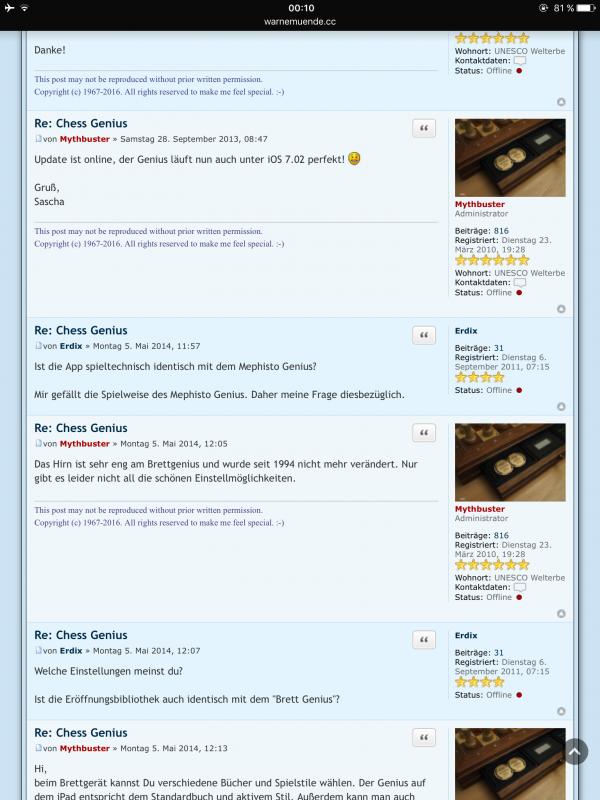Open post title above Erdix's 12:07 entry
This screenshot has height=800, width=600.
81,635
